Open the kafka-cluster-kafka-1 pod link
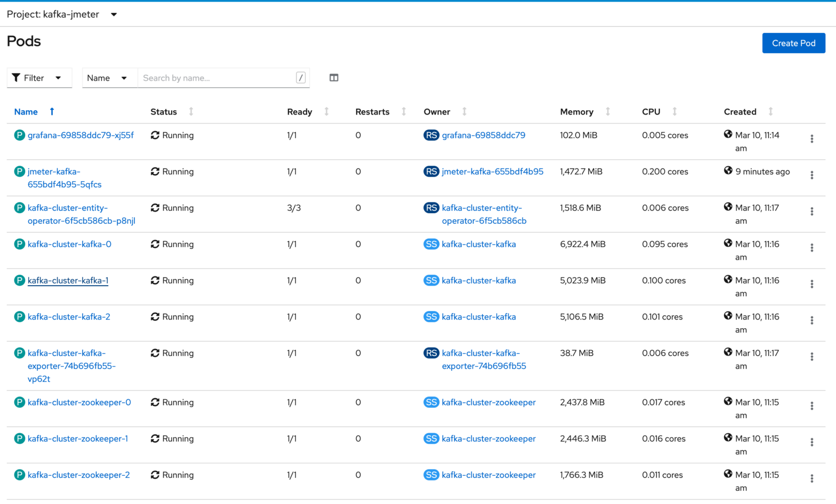This screenshot has width=836, height=504. point(68,280)
